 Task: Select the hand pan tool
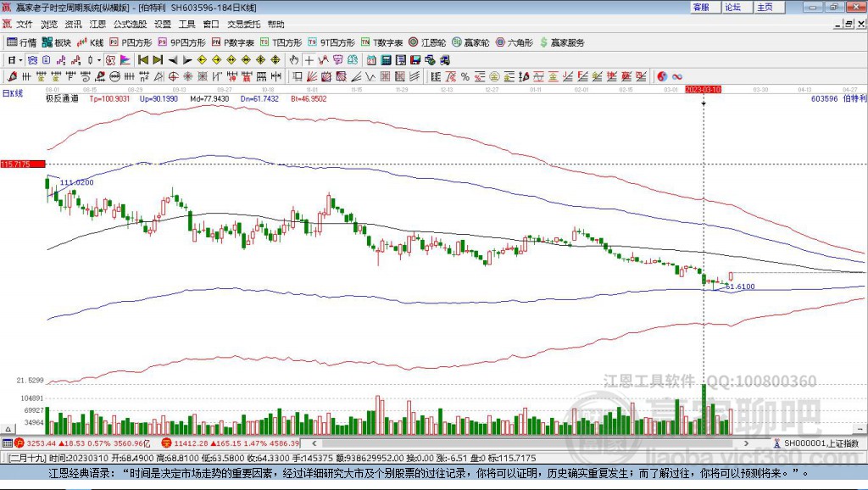[294, 60]
